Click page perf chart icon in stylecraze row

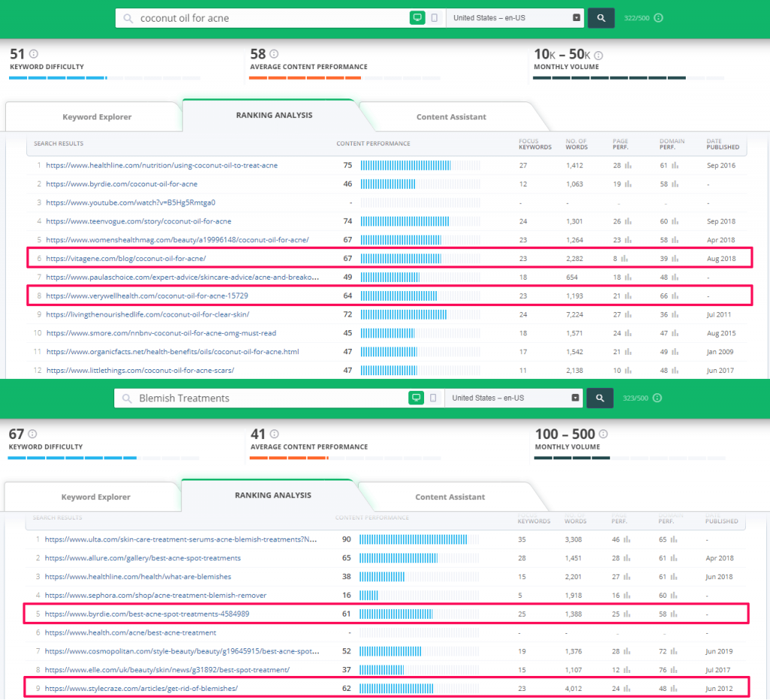(x=627, y=689)
